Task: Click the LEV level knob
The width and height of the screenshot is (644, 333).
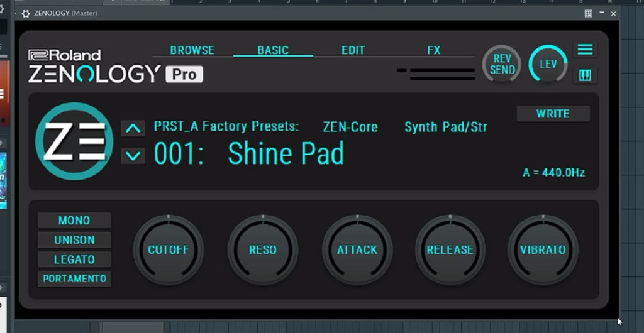Action: click(548, 64)
